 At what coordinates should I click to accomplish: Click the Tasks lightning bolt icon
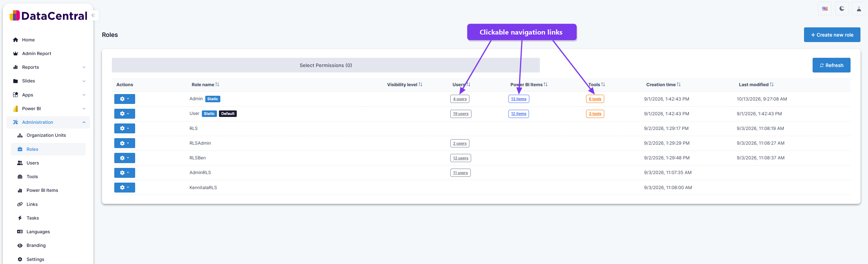(x=20, y=218)
